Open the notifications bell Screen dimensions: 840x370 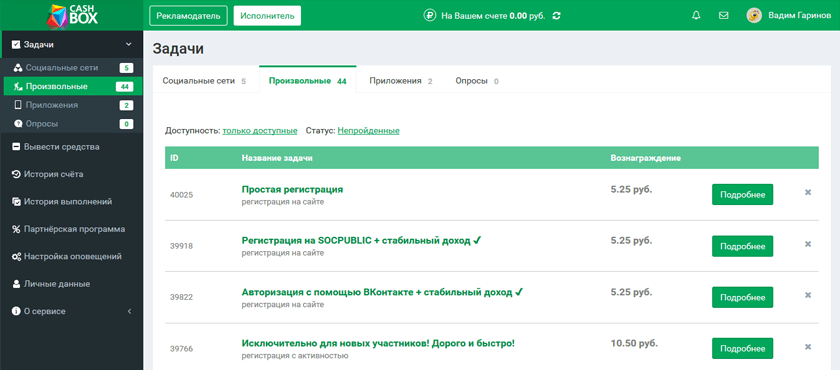[x=696, y=16]
